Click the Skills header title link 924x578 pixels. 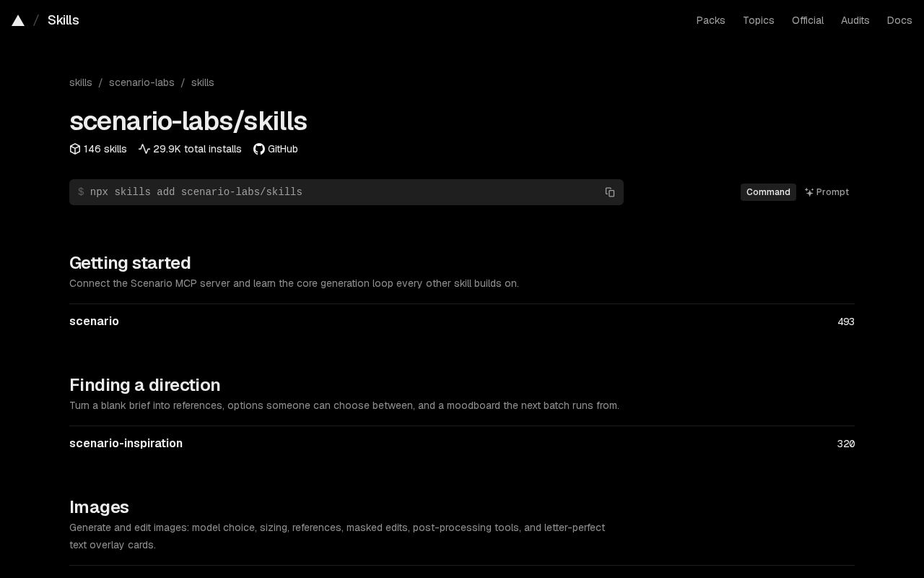64,20
